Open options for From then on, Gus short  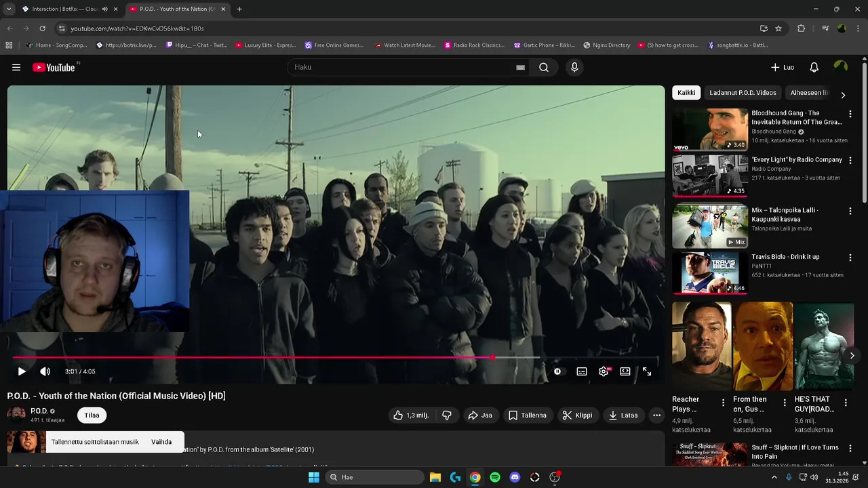click(x=785, y=403)
